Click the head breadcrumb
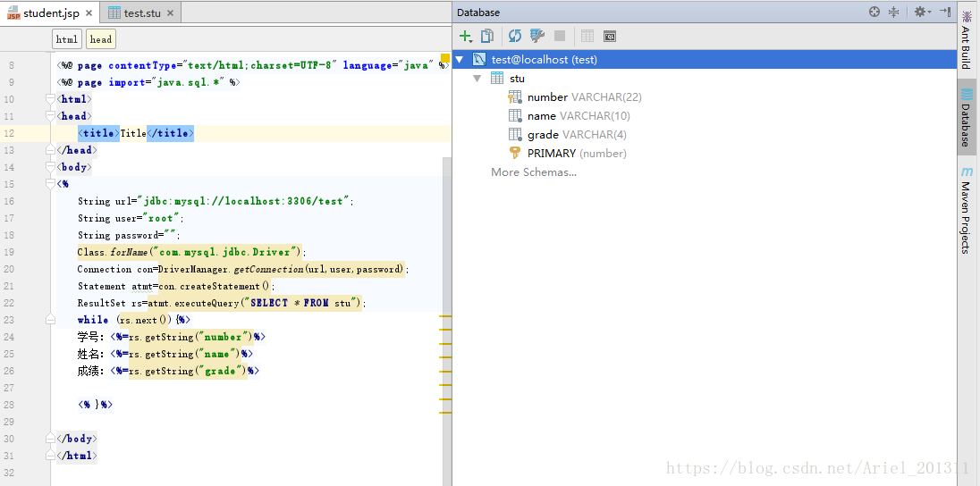The image size is (980, 486). pos(101,39)
